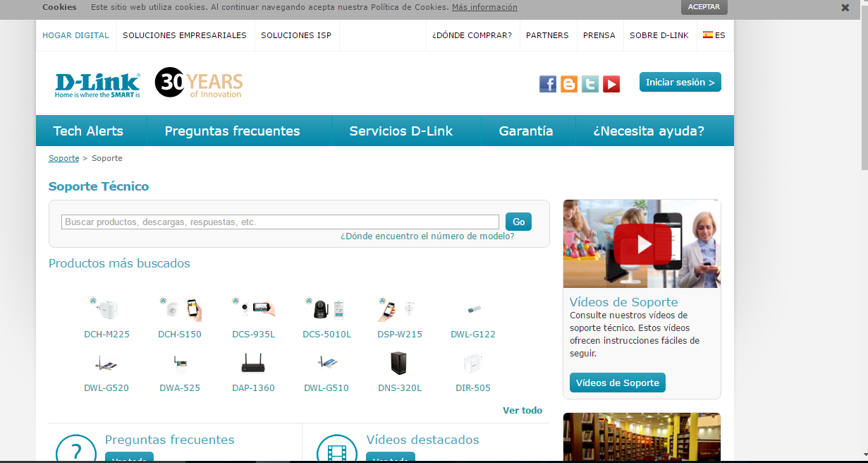Open the DWL-G510 card image
Screen dimensions: 868x463
tap(326, 363)
